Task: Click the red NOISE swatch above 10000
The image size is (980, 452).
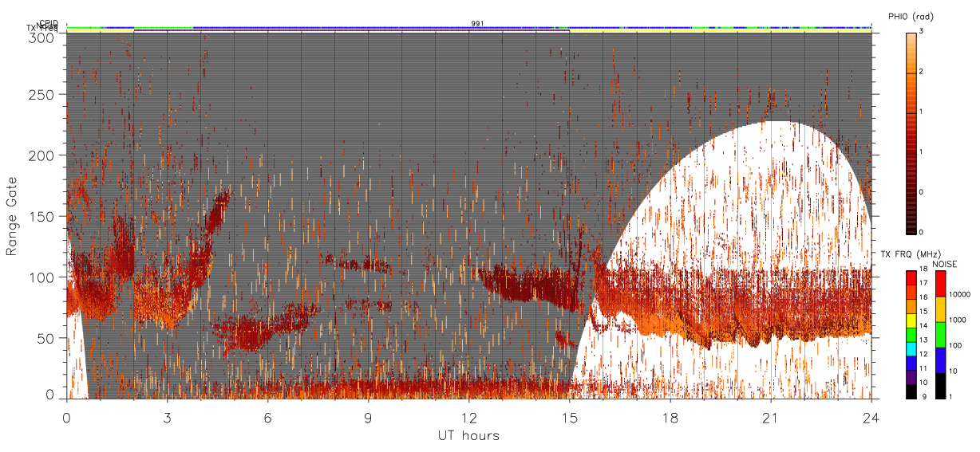Action: pyautogui.click(x=940, y=284)
